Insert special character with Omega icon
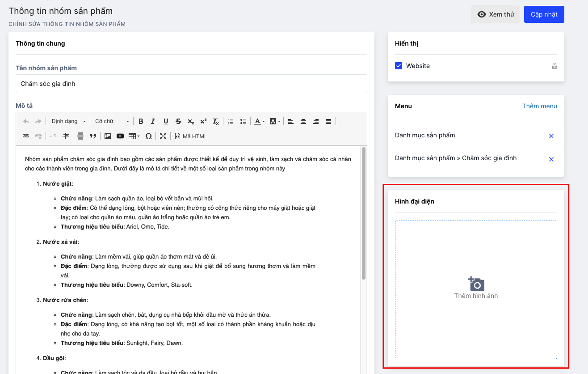The height and width of the screenshot is (374, 588). coord(148,136)
